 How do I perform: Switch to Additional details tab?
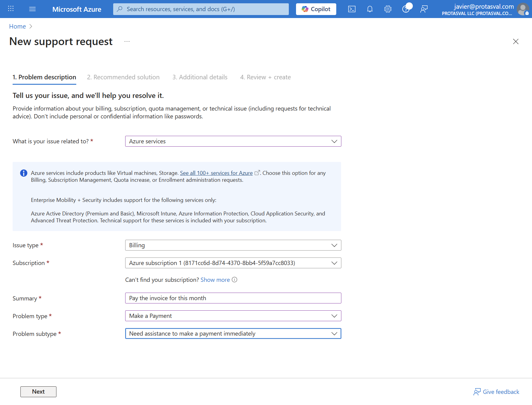point(200,77)
